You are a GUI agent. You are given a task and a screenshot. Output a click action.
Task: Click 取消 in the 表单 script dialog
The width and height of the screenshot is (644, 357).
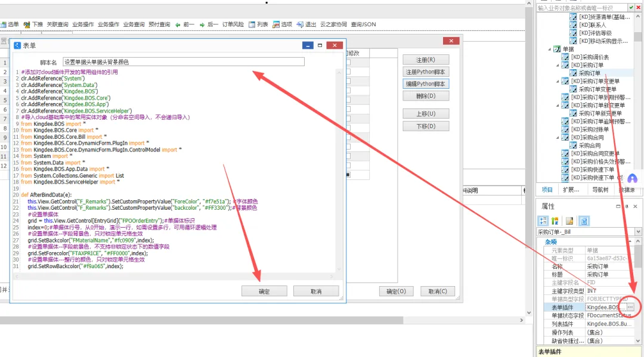point(316,291)
